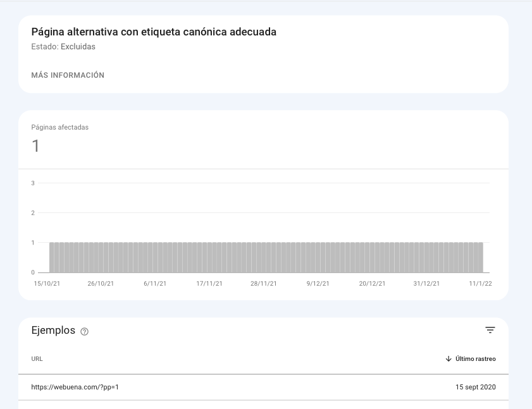The width and height of the screenshot is (532, 409).
Task: Click the 15 sept 2020 crawl date
Action: (475, 388)
